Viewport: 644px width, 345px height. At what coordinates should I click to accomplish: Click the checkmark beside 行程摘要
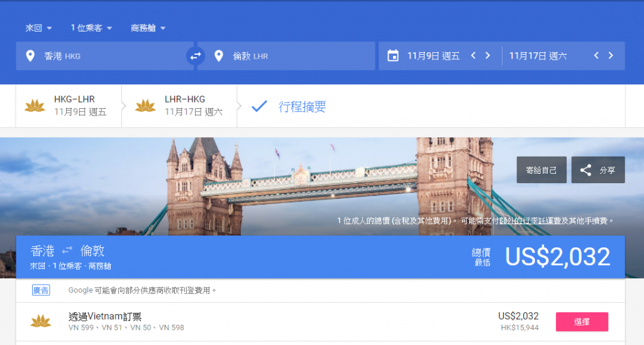click(x=260, y=106)
